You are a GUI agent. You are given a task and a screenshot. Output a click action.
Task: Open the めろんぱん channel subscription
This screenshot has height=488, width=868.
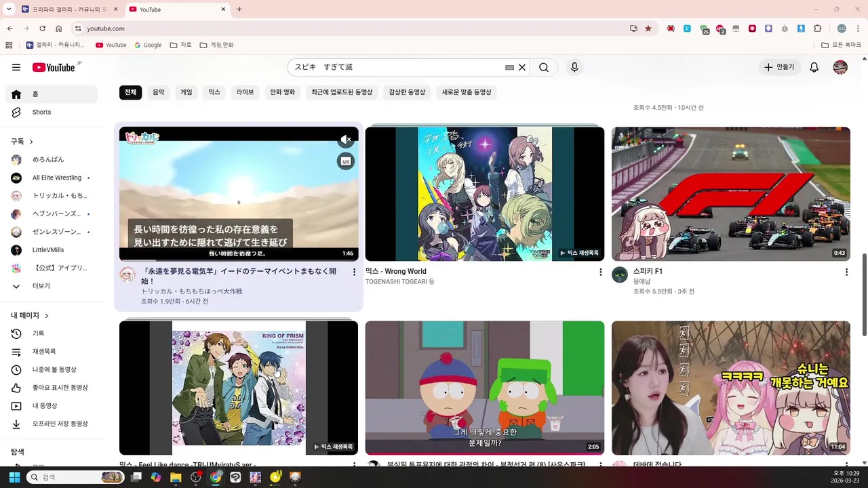[x=52, y=159]
